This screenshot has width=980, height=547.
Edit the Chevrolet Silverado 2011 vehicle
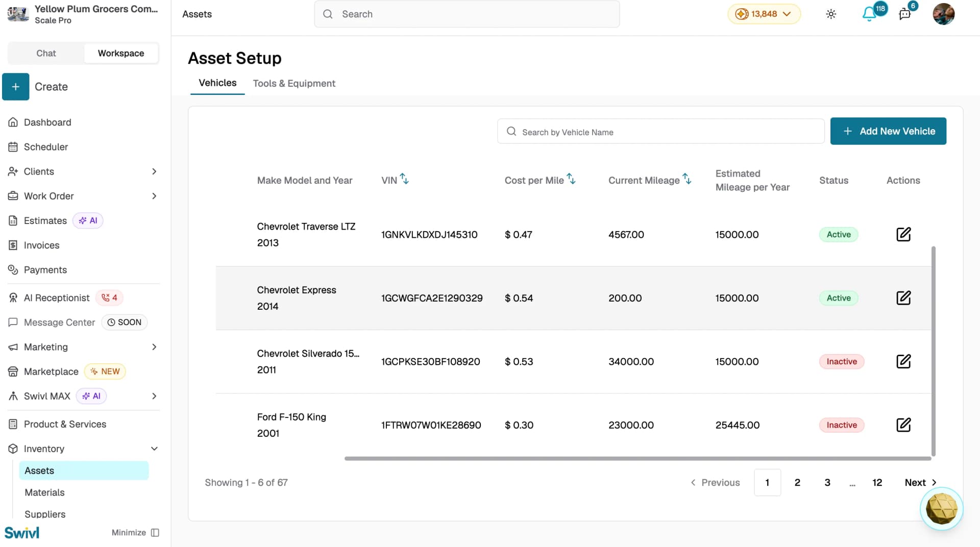pos(903,361)
